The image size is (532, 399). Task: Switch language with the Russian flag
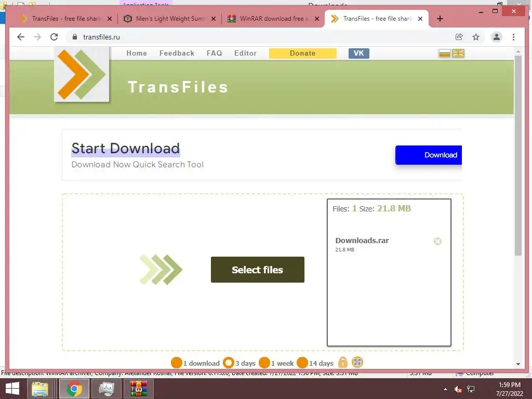pyautogui.click(x=445, y=54)
